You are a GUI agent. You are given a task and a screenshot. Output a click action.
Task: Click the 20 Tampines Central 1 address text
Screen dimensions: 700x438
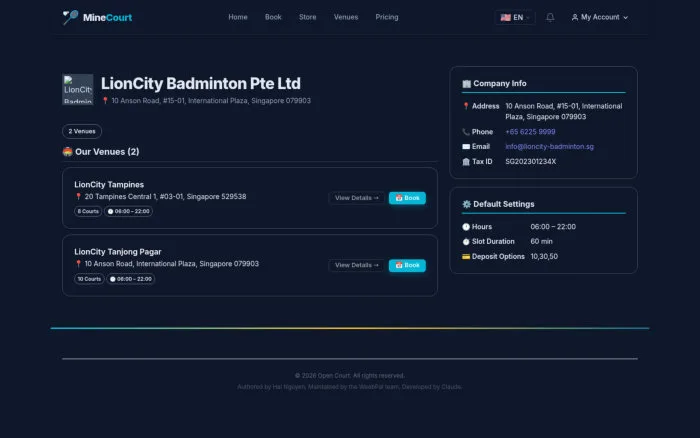click(x=165, y=196)
